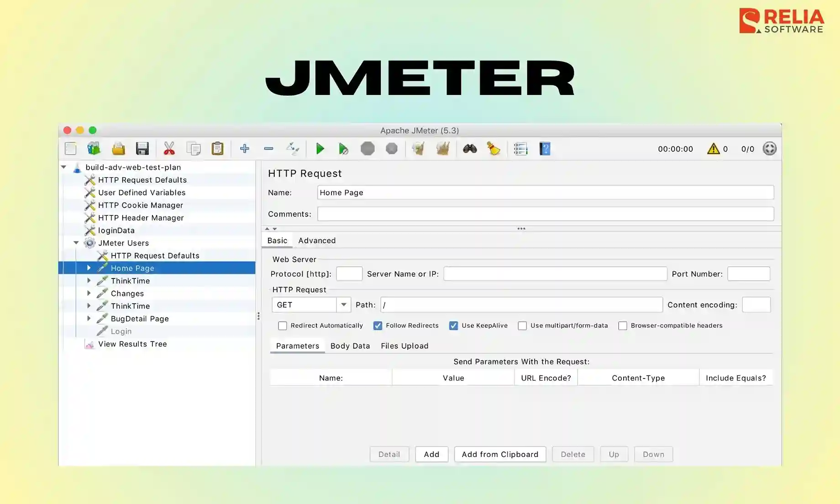
Task: Select the Files Upload tab
Action: [404, 346]
